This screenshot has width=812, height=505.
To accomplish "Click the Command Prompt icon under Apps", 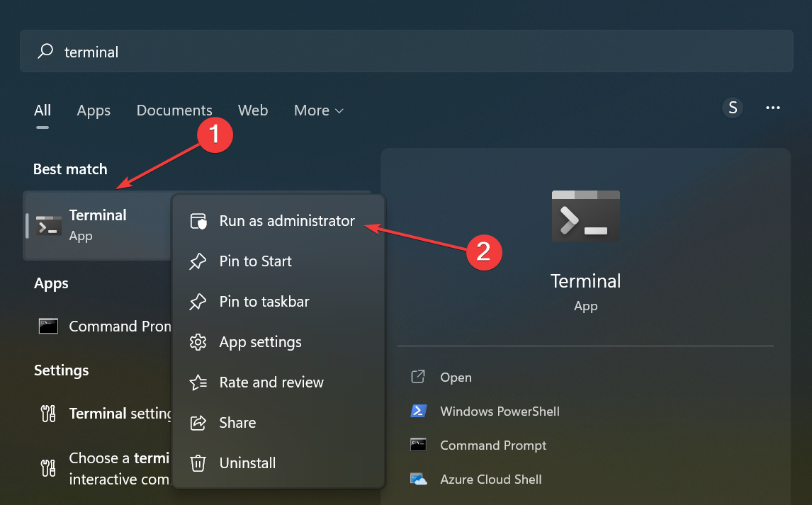I will click(x=49, y=327).
